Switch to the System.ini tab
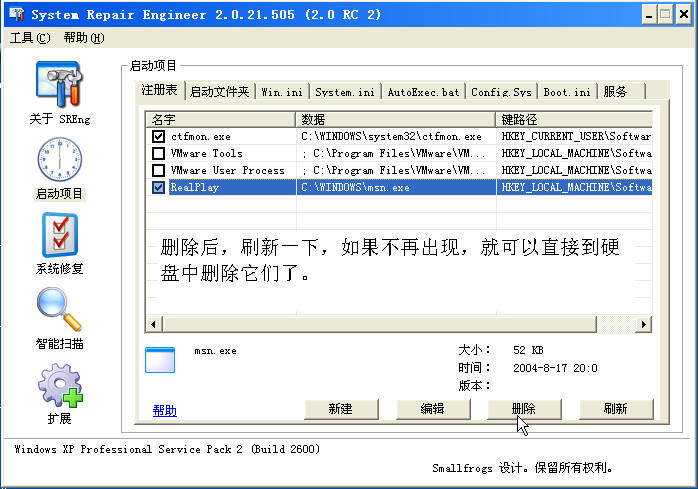698x489 pixels. coord(345,92)
